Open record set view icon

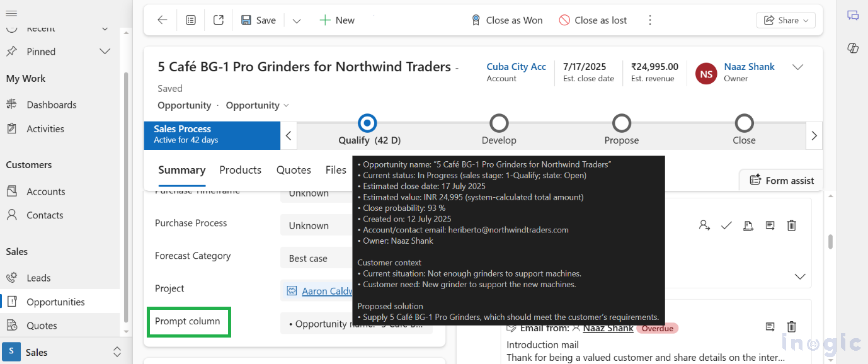point(191,20)
